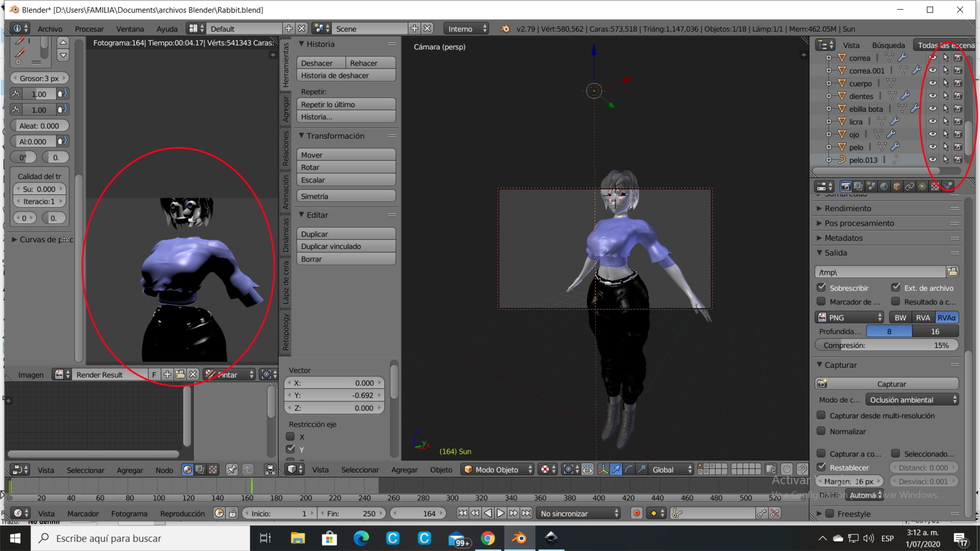Image resolution: width=980 pixels, height=551 pixels.
Task: Adjust the Compresión 15% slider
Action: 886,345
